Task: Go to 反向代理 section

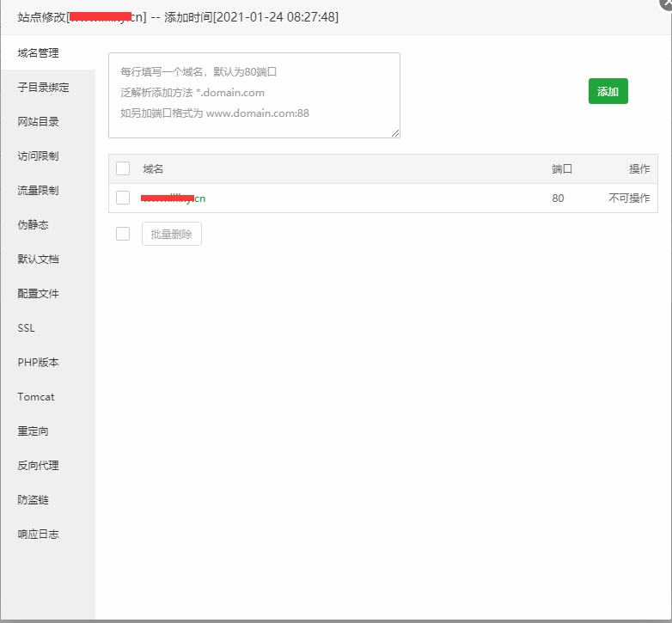Action: 48,466
